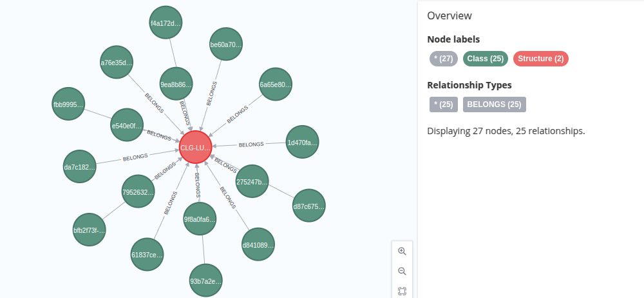Click the zoom in magnifier icon
Screen dimensions: 644x298
(x=402, y=251)
